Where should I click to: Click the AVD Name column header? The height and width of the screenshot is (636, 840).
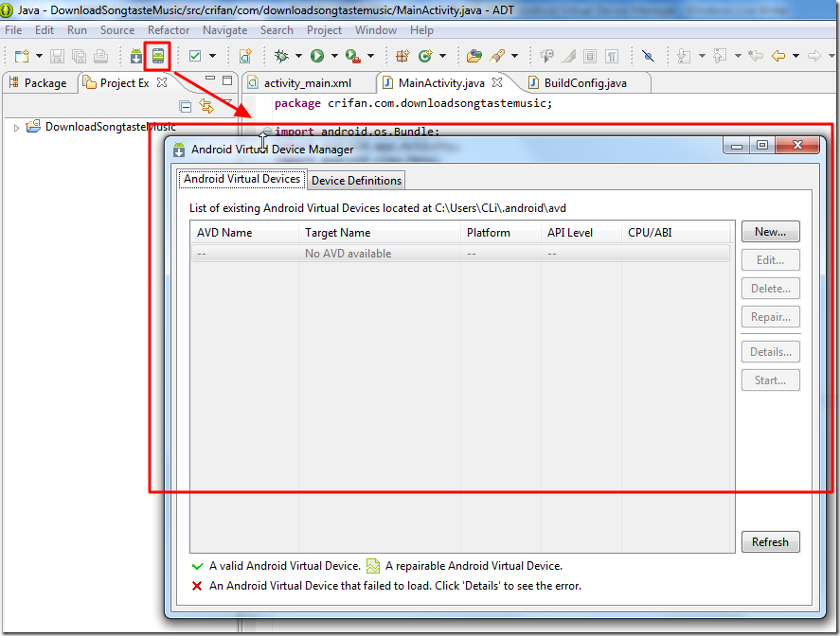pyautogui.click(x=245, y=233)
